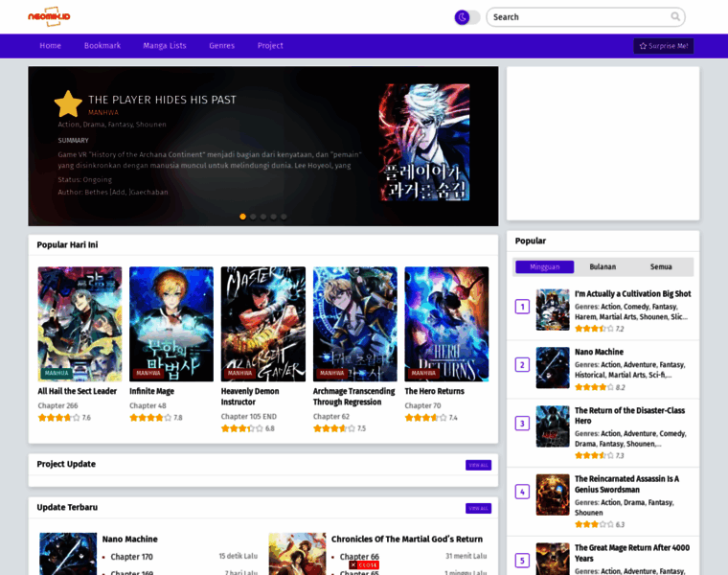Close the ad with red Close button
Screen dimensions: 728x575
[364, 565]
